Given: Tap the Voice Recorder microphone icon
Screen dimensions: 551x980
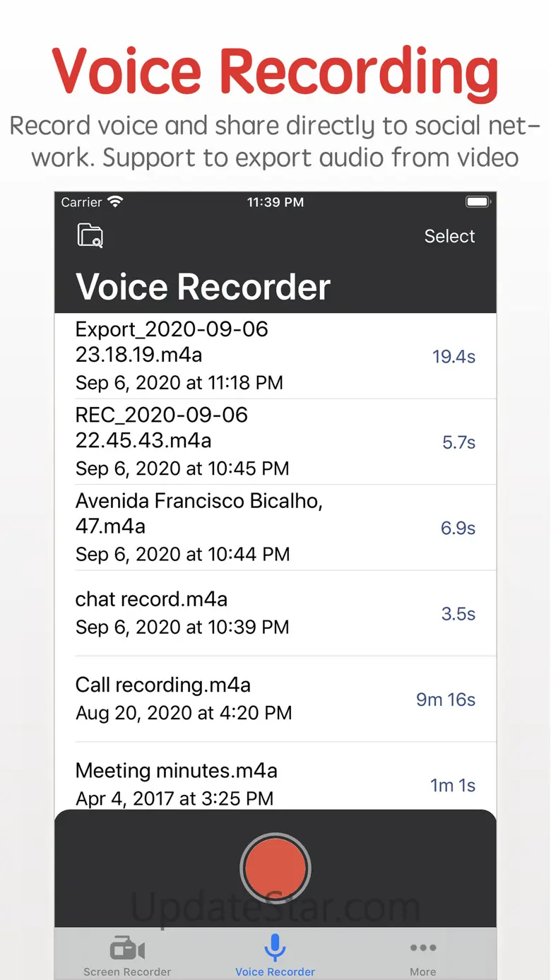Looking at the screenshot, I should tap(275, 947).
